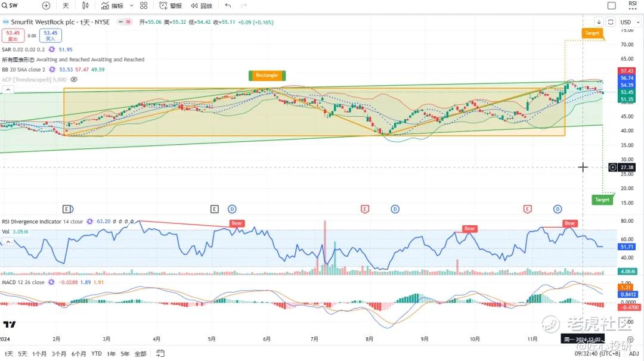Click the orange Rectangle pattern label
Screen dimensions: 644x361
(x=267, y=75)
